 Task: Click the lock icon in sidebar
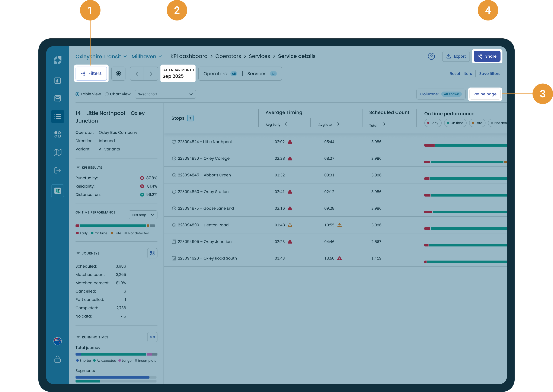pyautogui.click(x=57, y=359)
